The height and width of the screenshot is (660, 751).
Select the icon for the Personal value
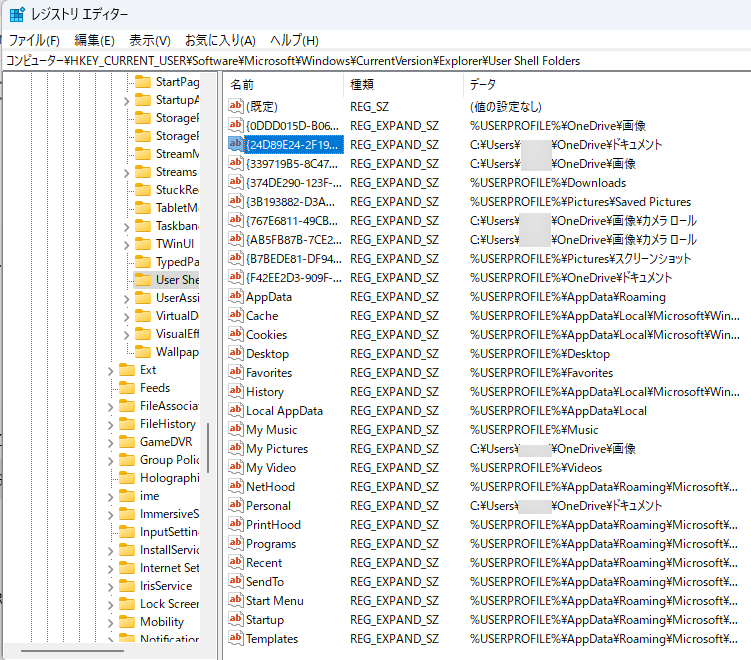[236, 506]
